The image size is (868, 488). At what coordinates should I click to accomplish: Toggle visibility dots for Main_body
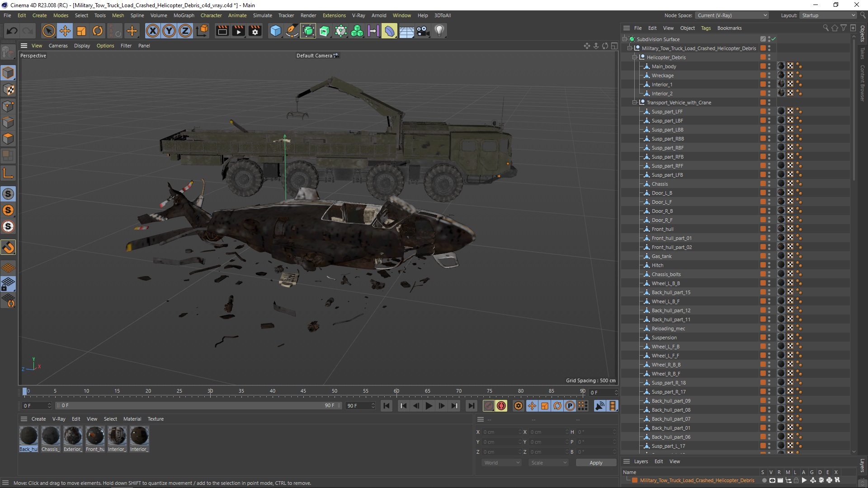(769, 66)
